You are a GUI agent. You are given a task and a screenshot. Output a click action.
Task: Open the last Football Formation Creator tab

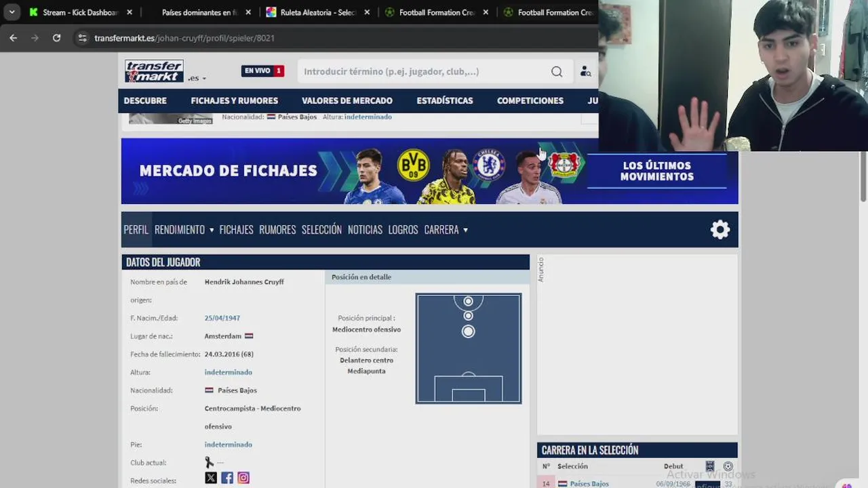555,12
